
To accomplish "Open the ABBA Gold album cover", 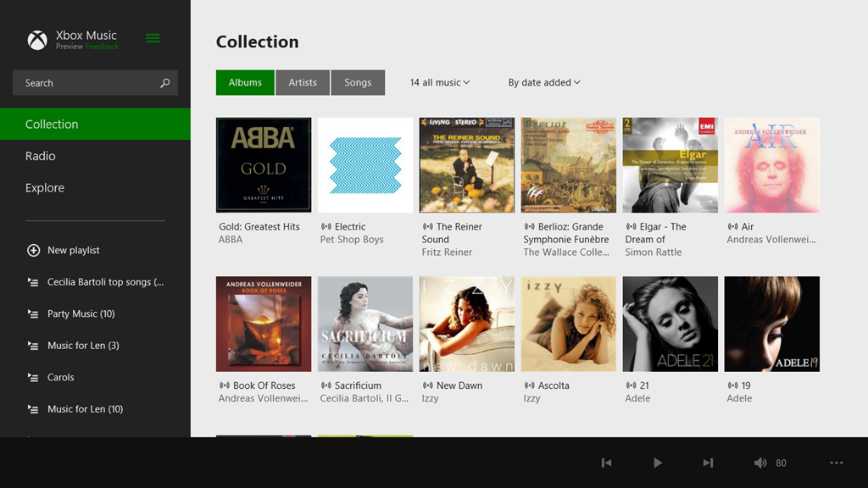I will 264,164.
